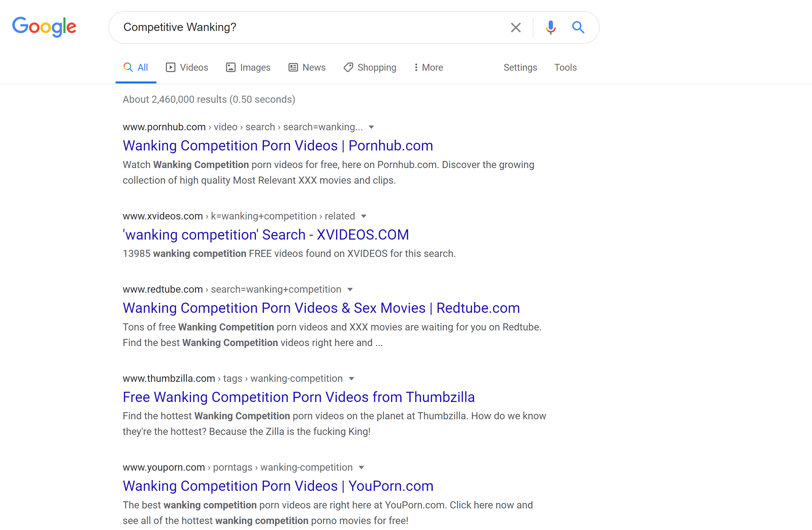
Task: Start a voice search with the microphone icon
Action: tap(550, 27)
